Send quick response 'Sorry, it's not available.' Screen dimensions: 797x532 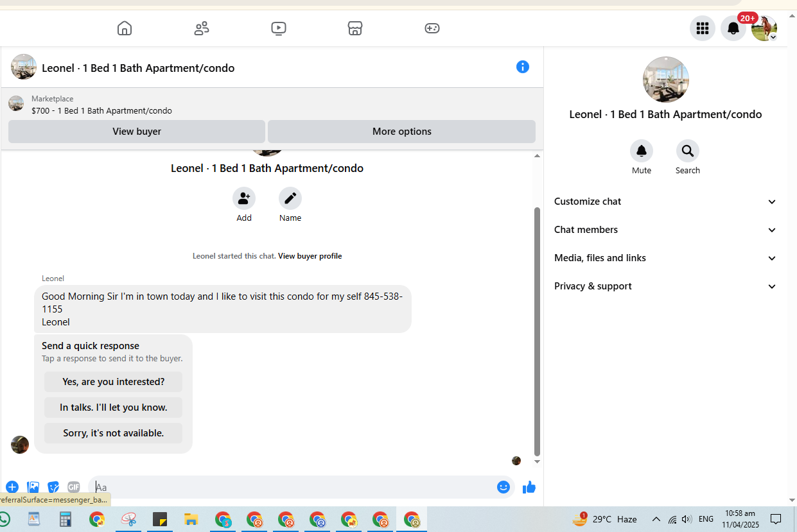(114, 433)
